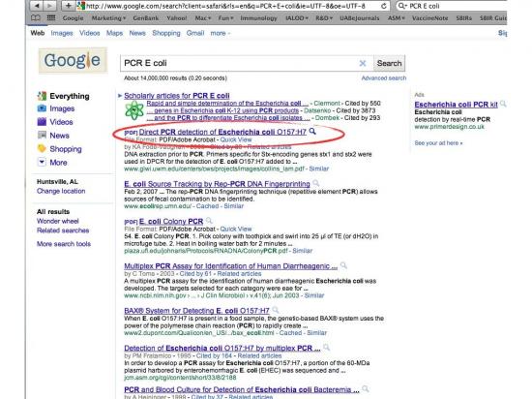This screenshot has width=532, height=399.
Task: Switch to Videos tab in top bar
Action: (x=90, y=33)
